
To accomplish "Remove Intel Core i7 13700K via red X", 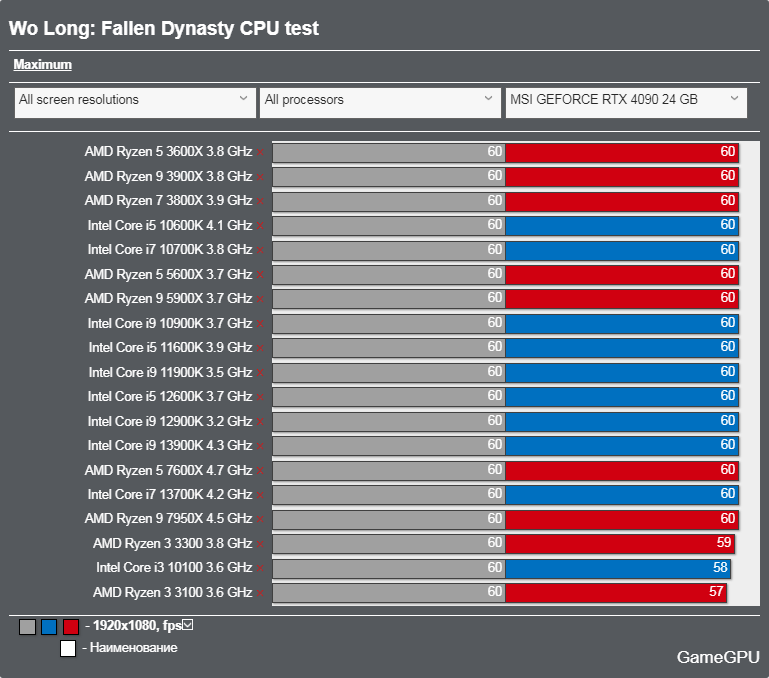I will pyautogui.click(x=260, y=495).
